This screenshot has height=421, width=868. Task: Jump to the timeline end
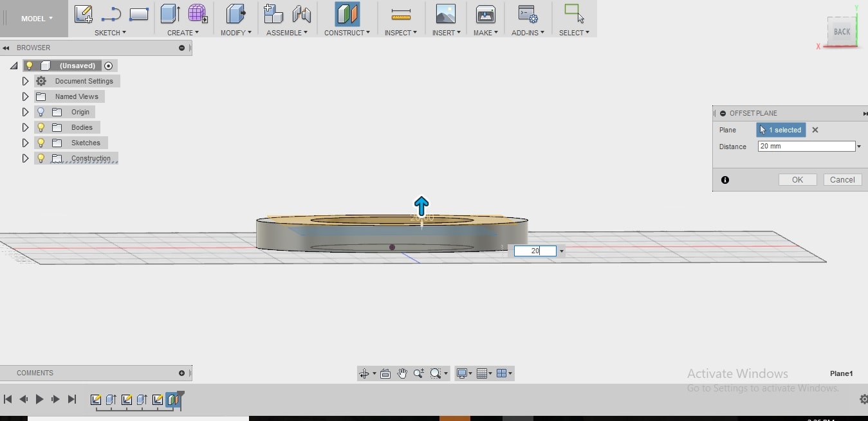(x=71, y=399)
